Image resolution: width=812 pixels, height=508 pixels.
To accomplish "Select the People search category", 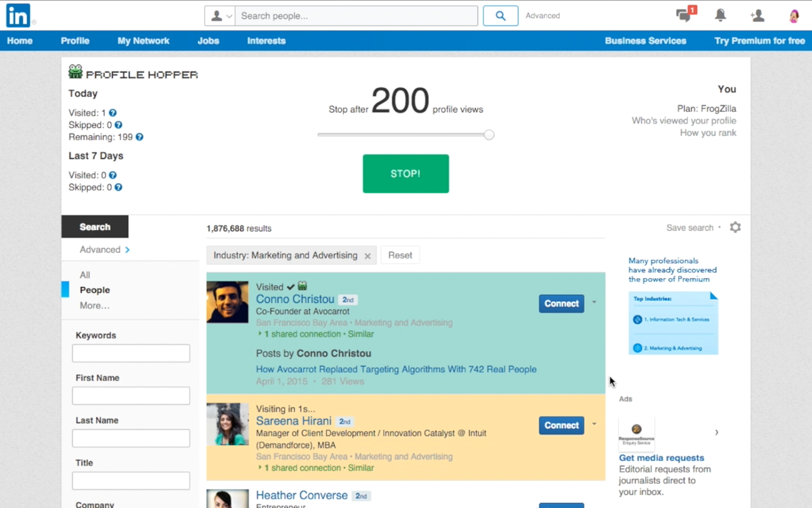I will point(95,290).
